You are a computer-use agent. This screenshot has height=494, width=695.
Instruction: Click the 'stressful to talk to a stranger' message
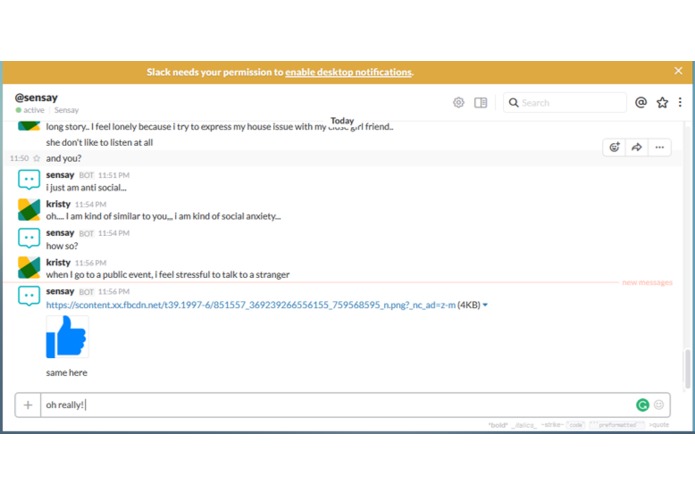[168, 275]
